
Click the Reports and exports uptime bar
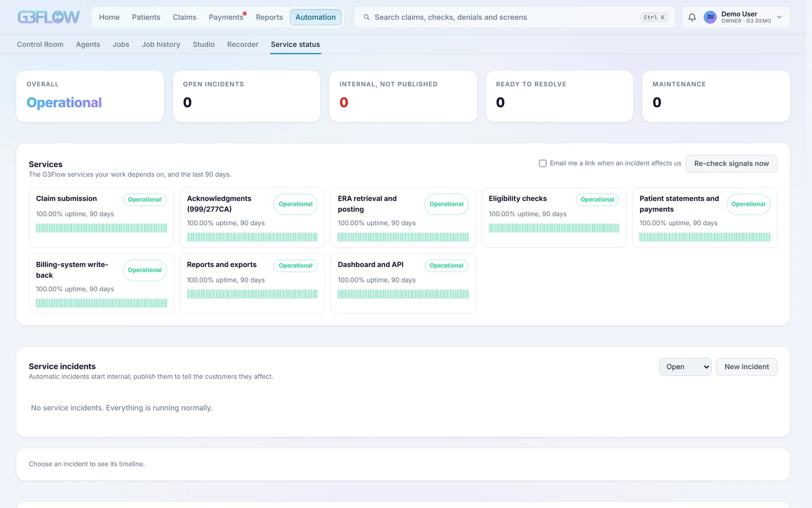point(252,294)
